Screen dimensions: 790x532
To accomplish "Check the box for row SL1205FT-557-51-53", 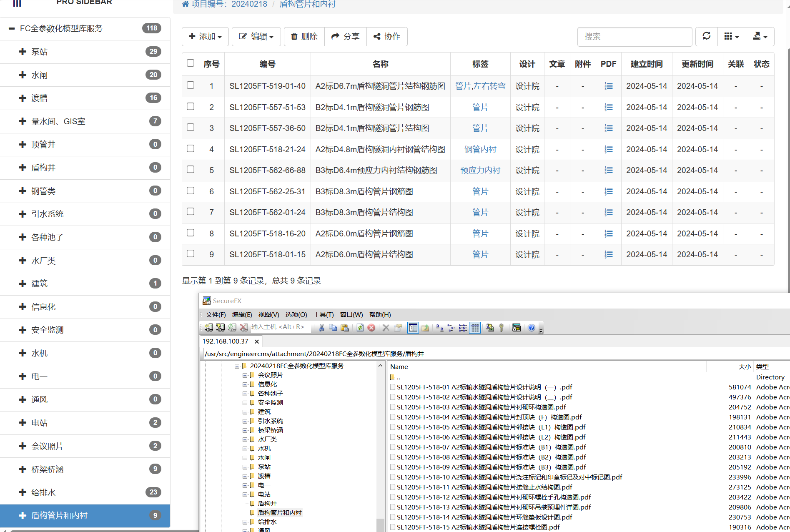I will (x=191, y=107).
